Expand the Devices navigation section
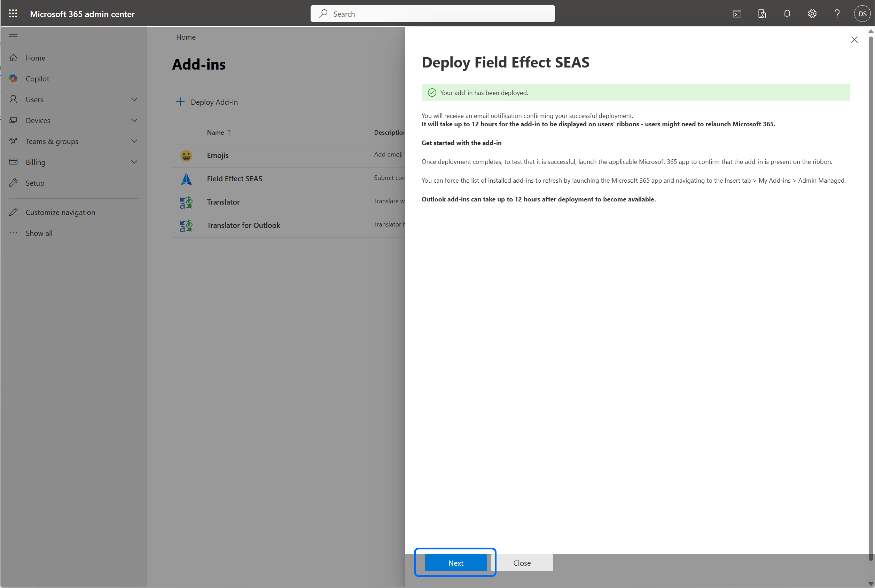The width and height of the screenshot is (875, 588). [134, 120]
